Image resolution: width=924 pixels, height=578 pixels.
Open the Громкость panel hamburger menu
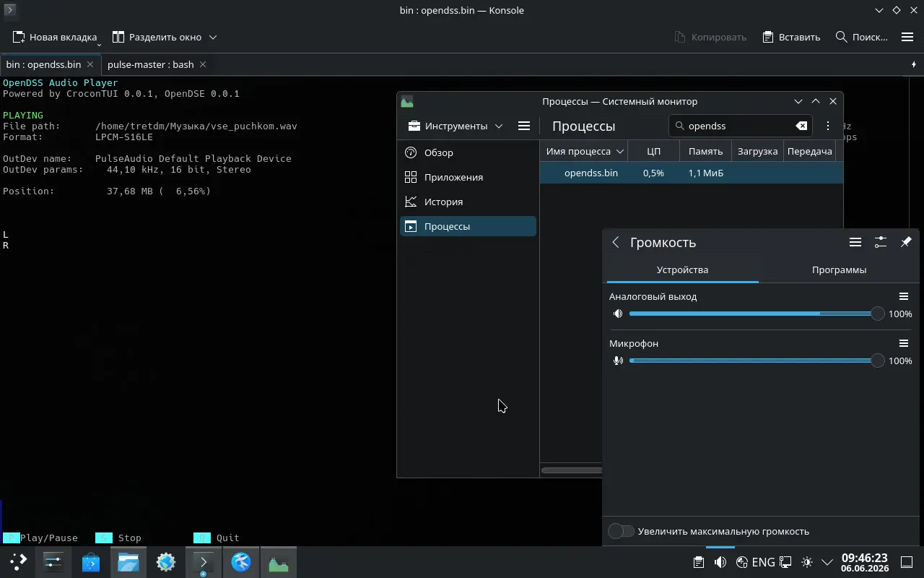coord(855,243)
